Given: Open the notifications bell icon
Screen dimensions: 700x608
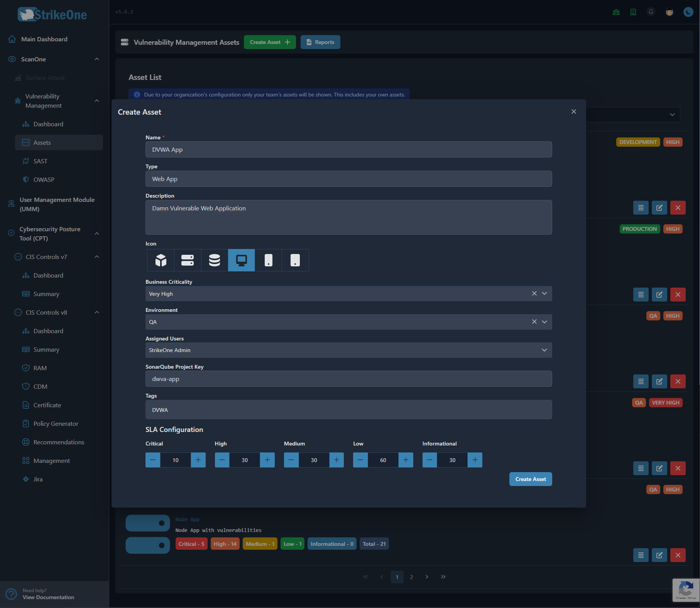Looking at the screenshot, I should point(651,12).
